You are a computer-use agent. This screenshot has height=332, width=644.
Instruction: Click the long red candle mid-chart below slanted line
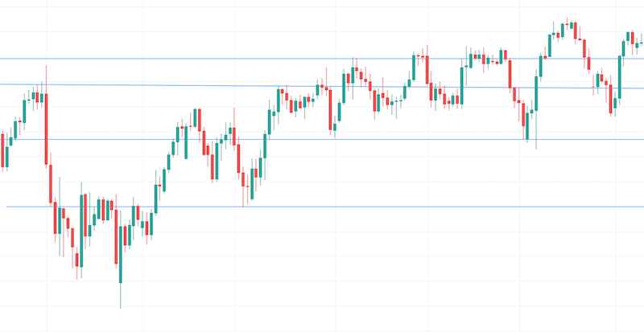(x=332, y=108)
